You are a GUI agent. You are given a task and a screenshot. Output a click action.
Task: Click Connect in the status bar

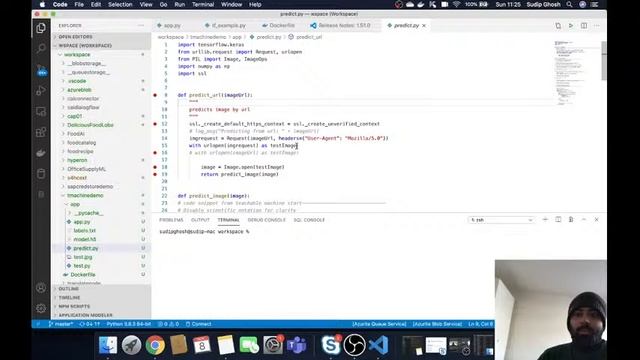[198, 324]
